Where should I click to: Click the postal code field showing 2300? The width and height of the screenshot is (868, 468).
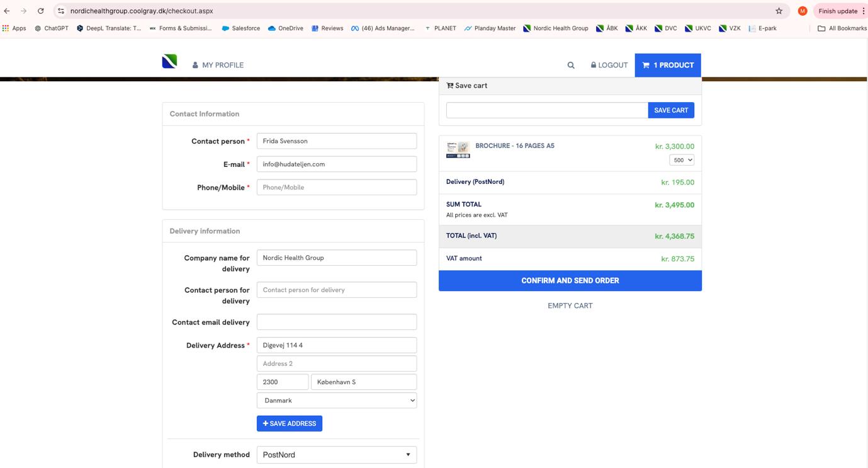[283, 382]
